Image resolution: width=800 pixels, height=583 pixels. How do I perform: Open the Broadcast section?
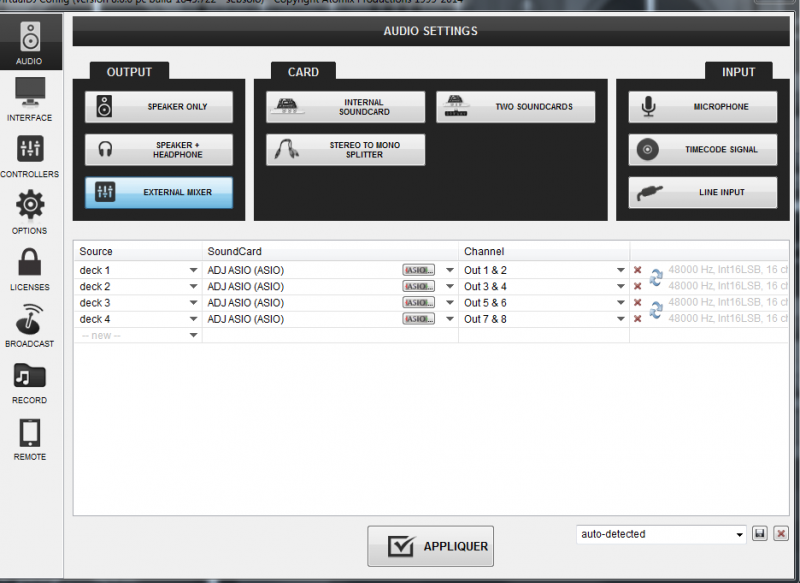[x=30, y=325]
